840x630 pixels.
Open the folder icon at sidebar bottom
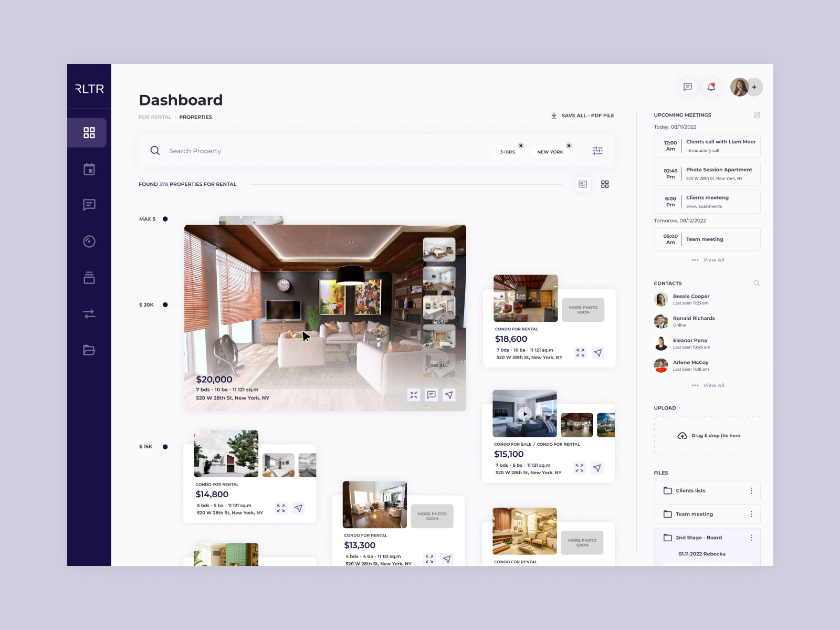(89, 350)
